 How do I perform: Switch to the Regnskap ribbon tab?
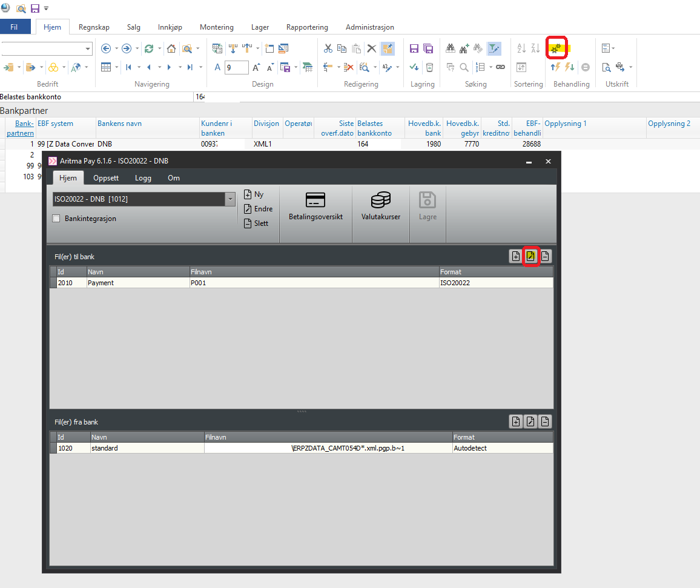point(93,27)
